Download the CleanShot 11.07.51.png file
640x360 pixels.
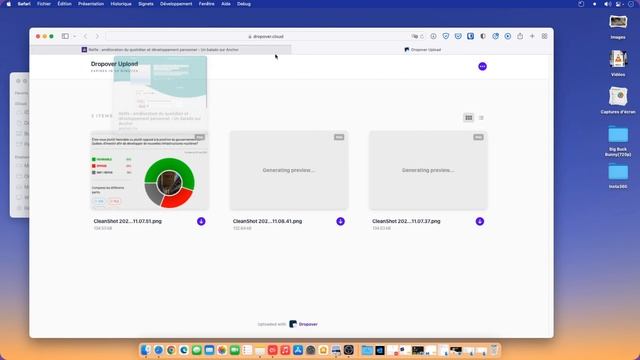(x=201, y=221)
